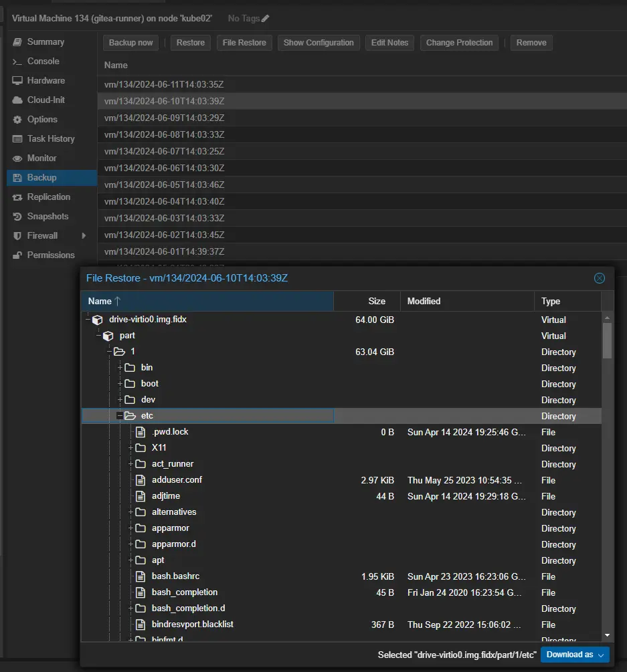Click the Backup now button
The image size is (627, 672).
point(131,43)
